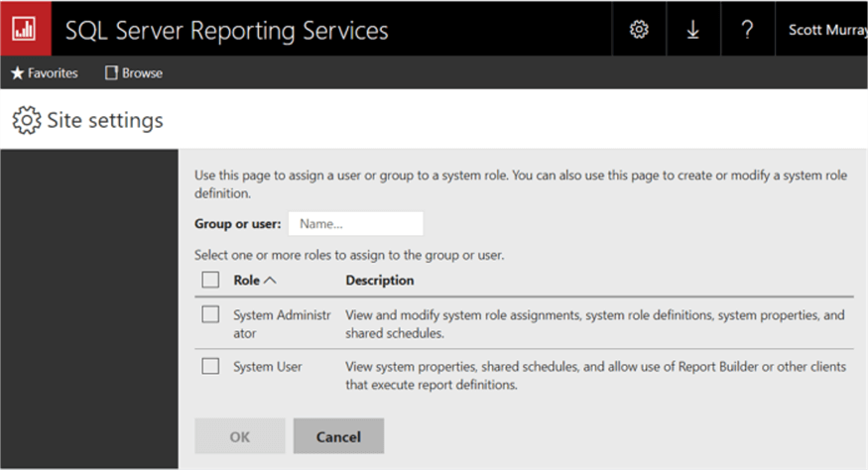Screen dimensions: 868x470
Task: Go to Favorites in navigation bar
Action: [45, 73]
